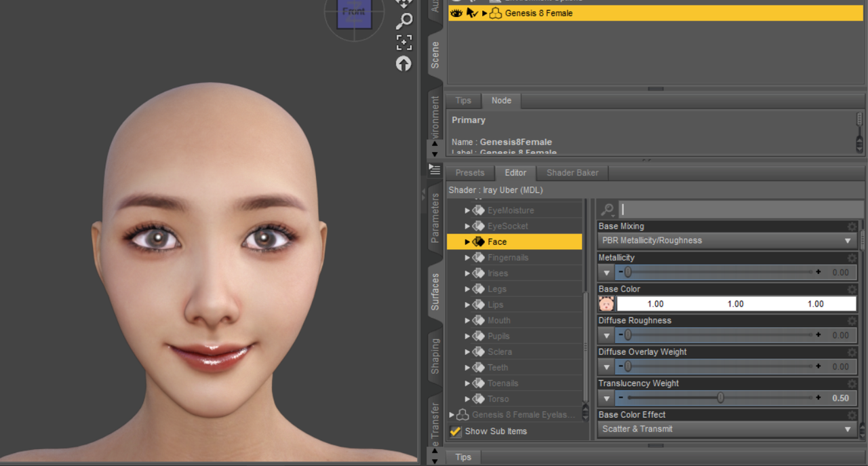Image resolution: width=868 pixels, height=466 pixels.
Task: Open Diffuse Roughness map dropdown arrow
Action: point(606,335)
